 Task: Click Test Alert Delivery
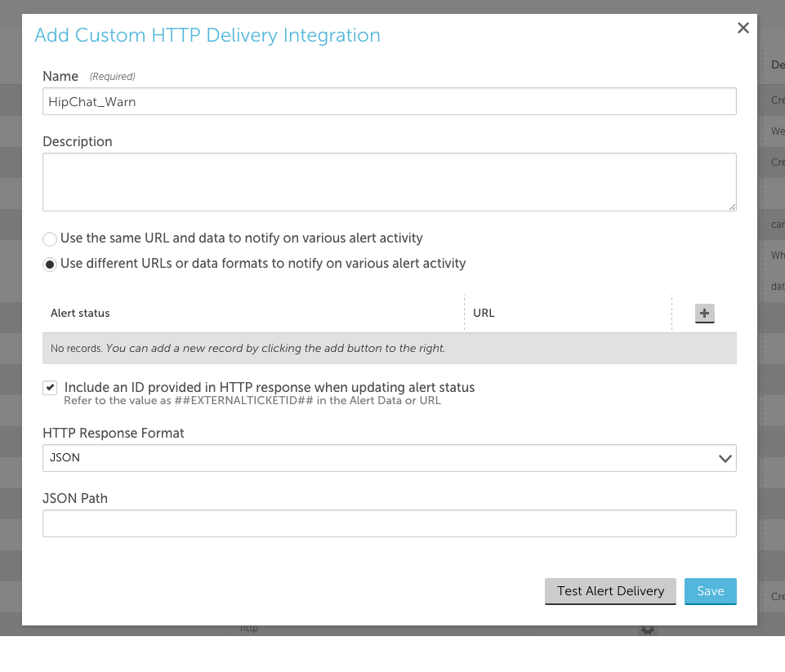(x=610, y=590)
